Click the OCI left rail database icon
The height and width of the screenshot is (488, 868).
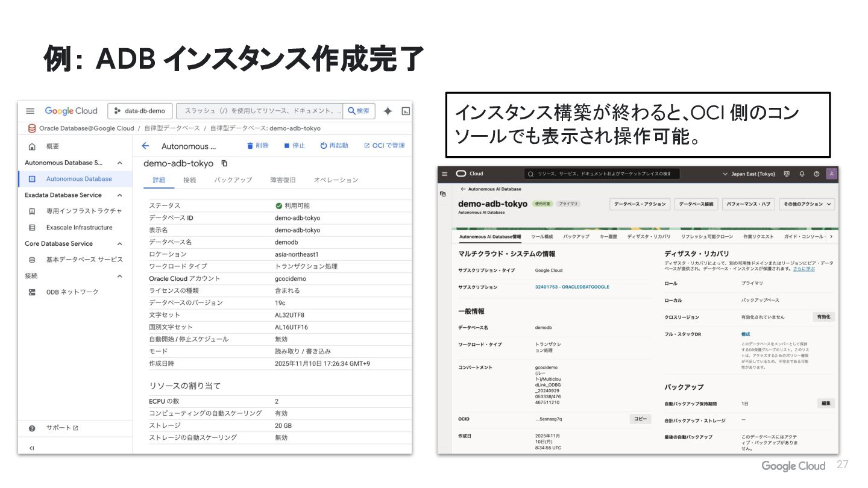443,194
